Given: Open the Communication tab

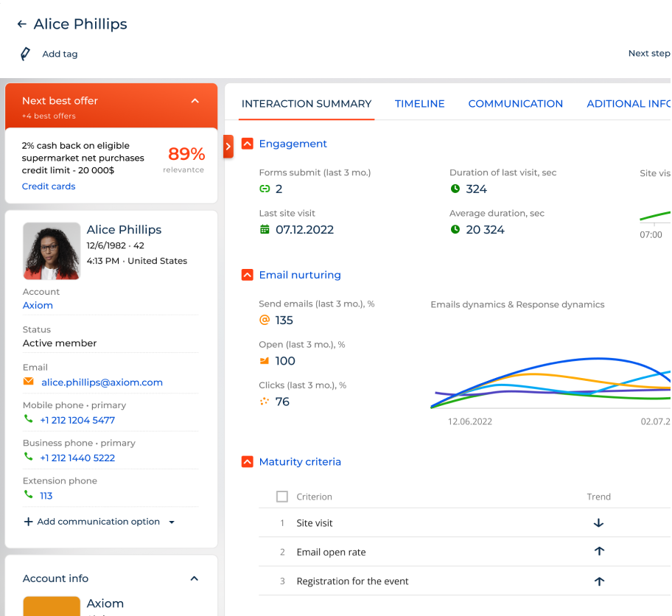Looking at the screenshot, I should coord(515,103).
